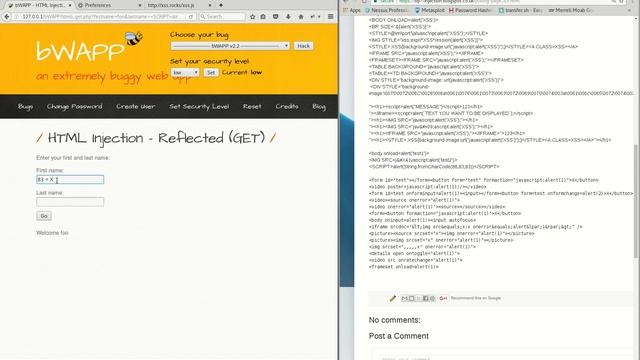Go back in the Firefox window
The width and height of the screenshot is (640, 360).
(7, 17)
